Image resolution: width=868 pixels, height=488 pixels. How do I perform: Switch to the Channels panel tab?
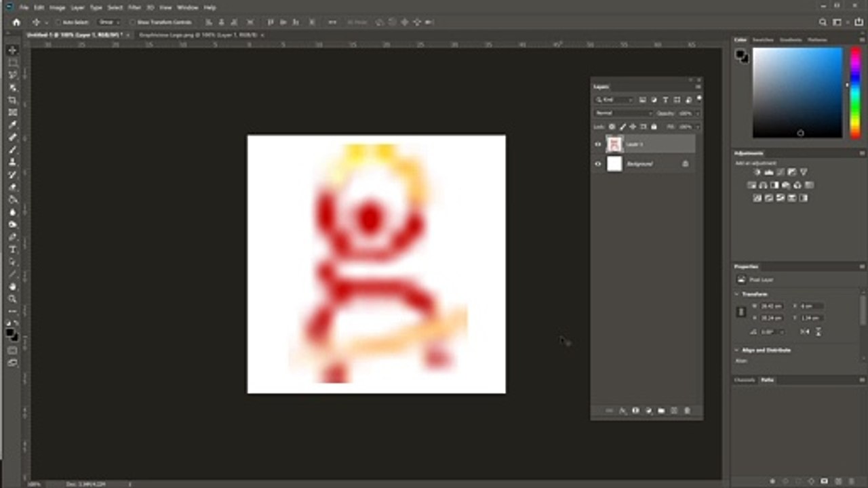coord(745,380)
